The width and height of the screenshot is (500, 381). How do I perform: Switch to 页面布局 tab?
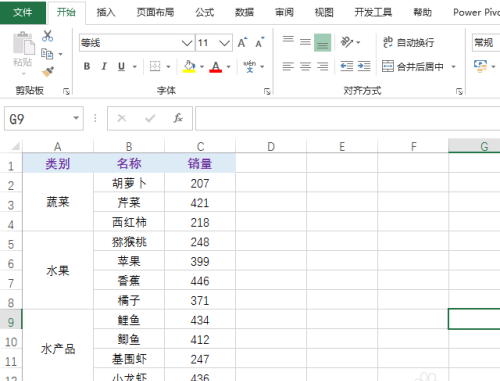coord(155,12)
